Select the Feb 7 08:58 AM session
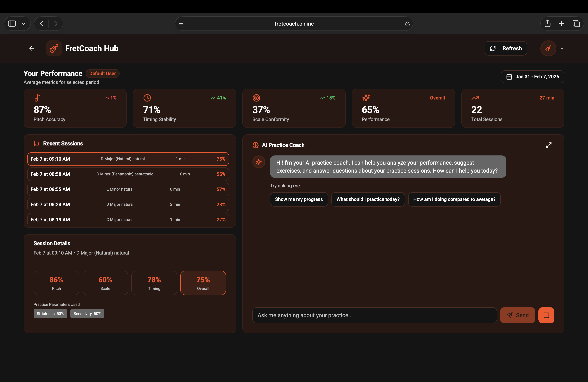Image resolution: width=588 pixels, height=382 pixels. [128, 174]
